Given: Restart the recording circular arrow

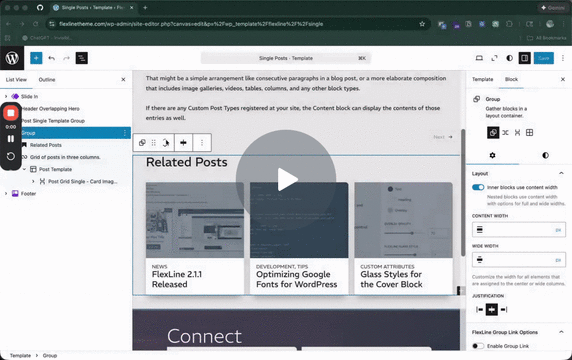Looking at the screenshot, I should coord(11,156).
